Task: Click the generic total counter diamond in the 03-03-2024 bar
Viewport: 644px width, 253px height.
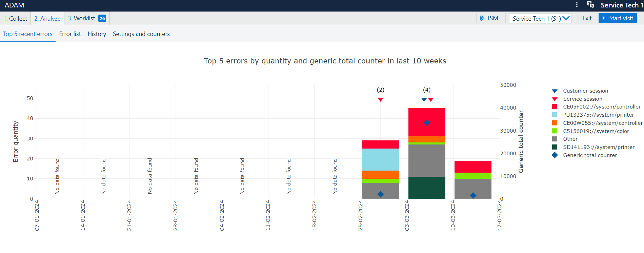Action: tap(427, 123)
